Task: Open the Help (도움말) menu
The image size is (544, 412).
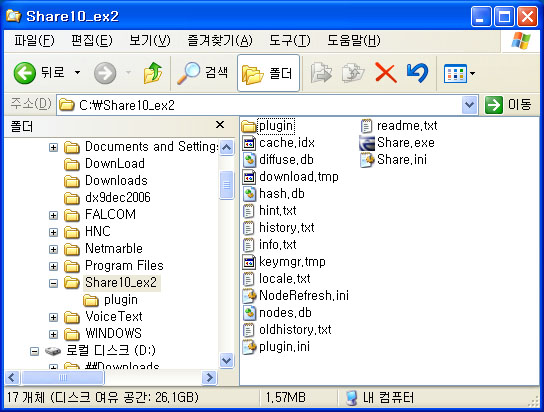Action: (x=354, y=41)
